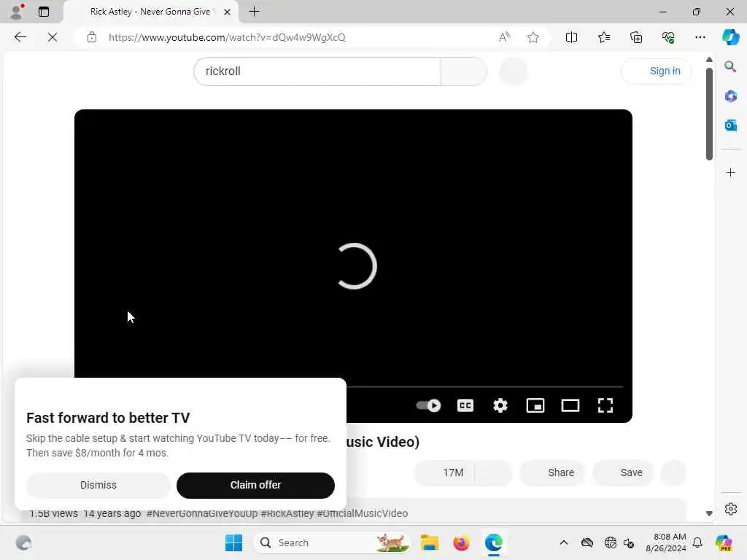
Task: Open sidebar settings gear
Action: point(730,509)
